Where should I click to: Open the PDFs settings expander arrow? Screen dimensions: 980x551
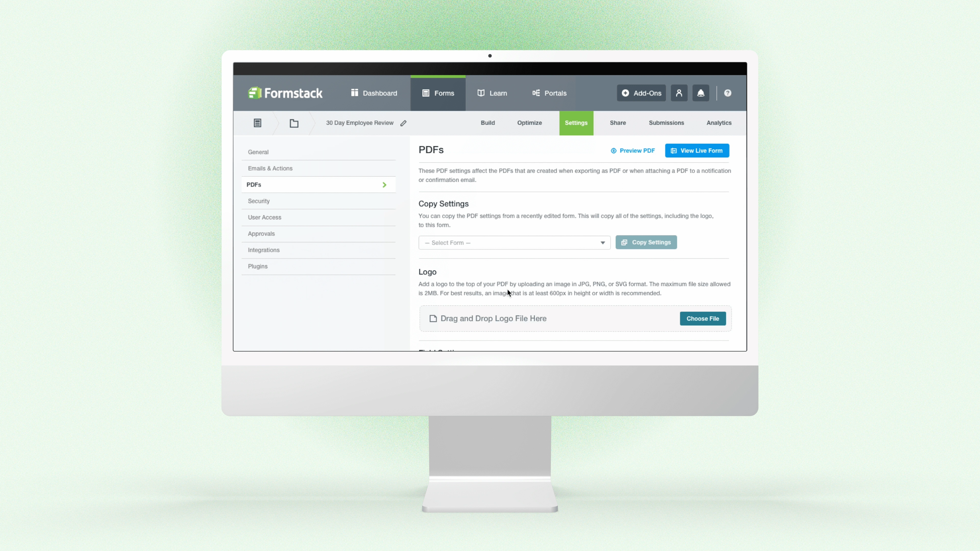click(x=384, y=184)
